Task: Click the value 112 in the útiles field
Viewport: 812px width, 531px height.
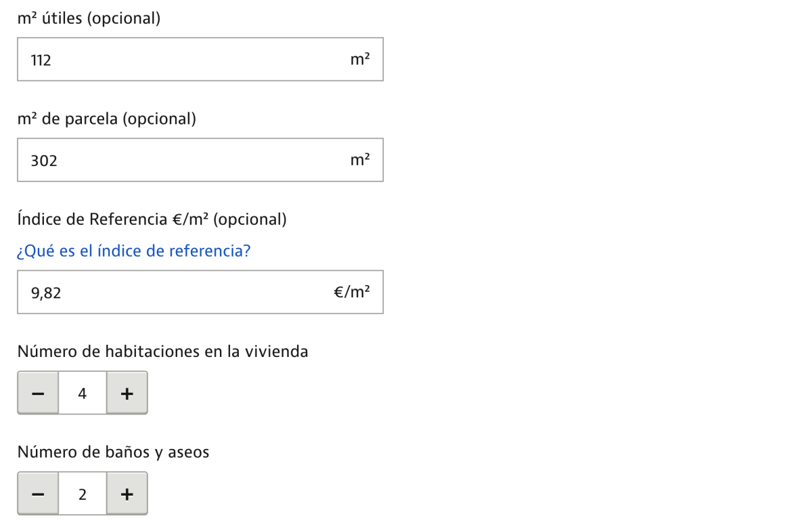Action: [39, 60]
